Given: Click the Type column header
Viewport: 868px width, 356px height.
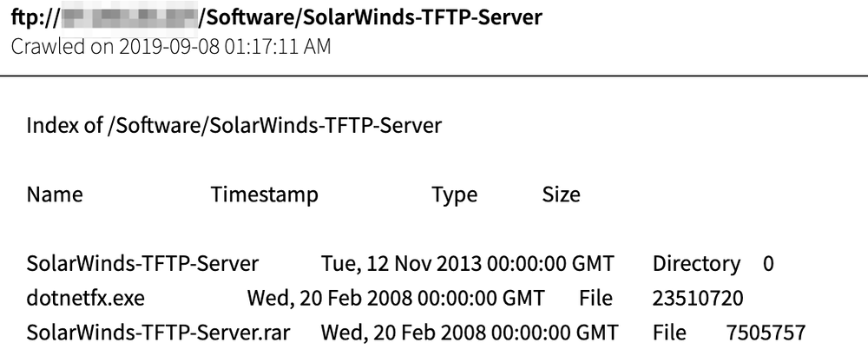Looking at the screenshot, I should pos(455,195).
